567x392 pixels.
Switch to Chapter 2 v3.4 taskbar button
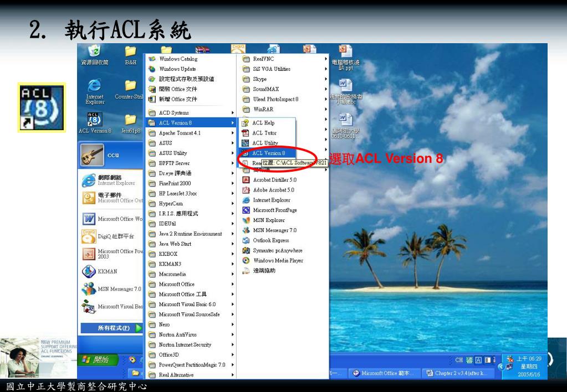coord(457,373)
